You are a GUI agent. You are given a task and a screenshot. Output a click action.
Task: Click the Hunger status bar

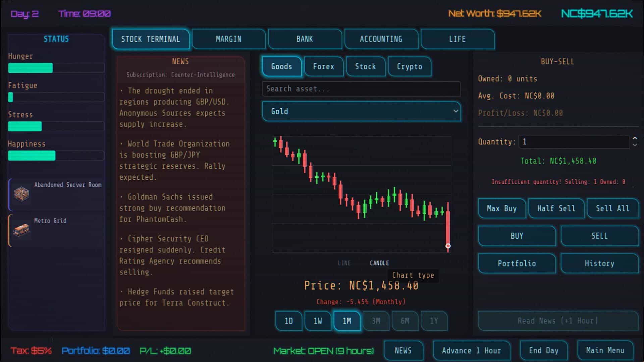[56, 68]
